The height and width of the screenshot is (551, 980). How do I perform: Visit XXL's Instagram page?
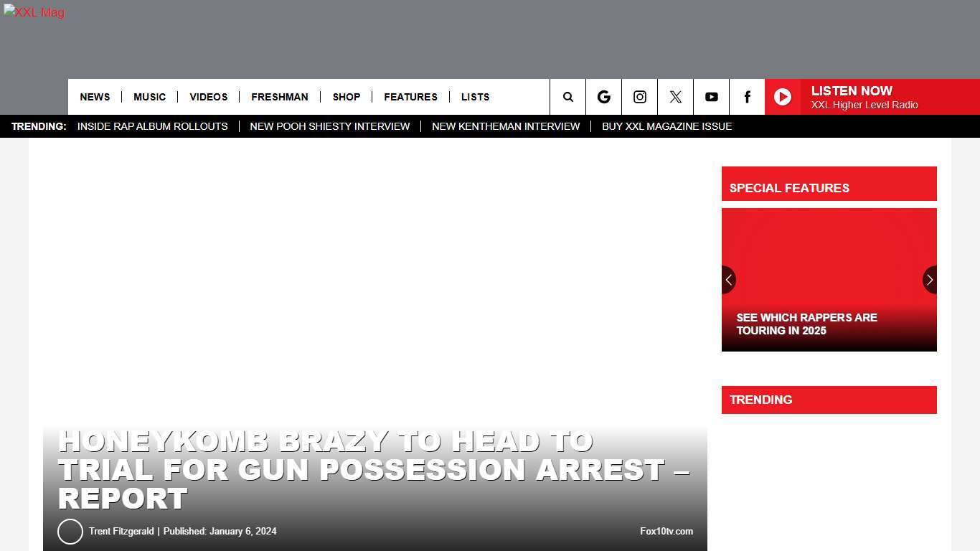pos(639,97)
